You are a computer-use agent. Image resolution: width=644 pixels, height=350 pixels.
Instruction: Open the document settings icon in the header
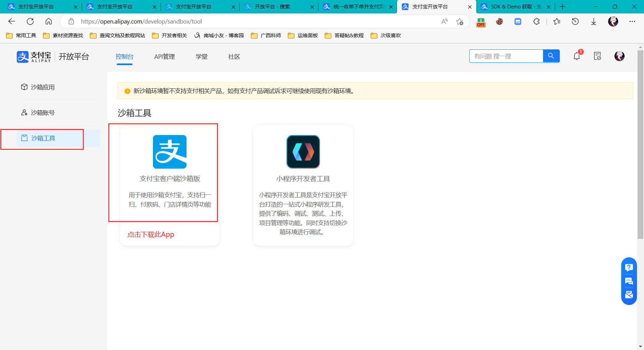tap(597, 56)
